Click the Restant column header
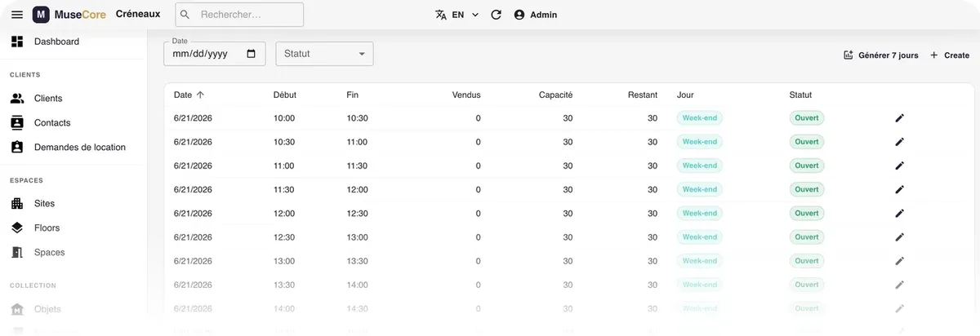The height and width of the screenshot is (336, 980). tap(643, 95)
